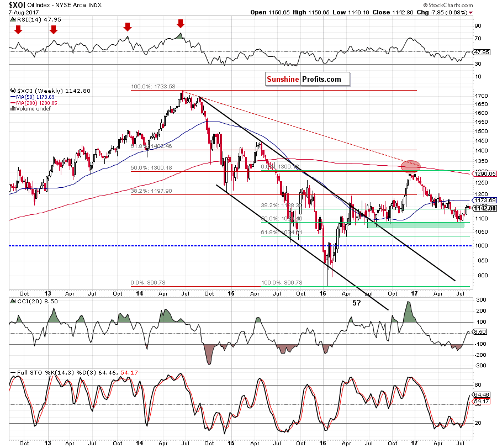Click the 1142.80 price tag on the right axis
Screen dimensions: 497x448
485,208
